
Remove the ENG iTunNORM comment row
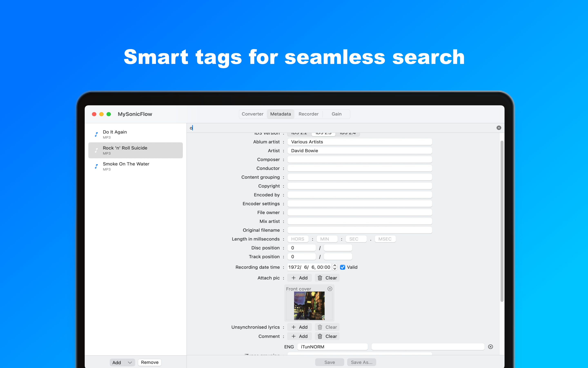click(x=490, y=347)
